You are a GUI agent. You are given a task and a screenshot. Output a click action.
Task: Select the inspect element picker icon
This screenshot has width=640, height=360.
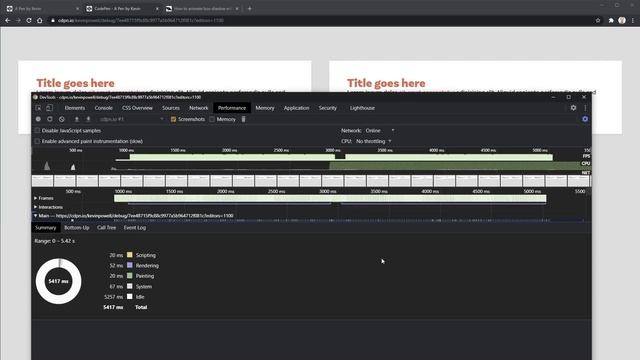[x=38, y=108]
